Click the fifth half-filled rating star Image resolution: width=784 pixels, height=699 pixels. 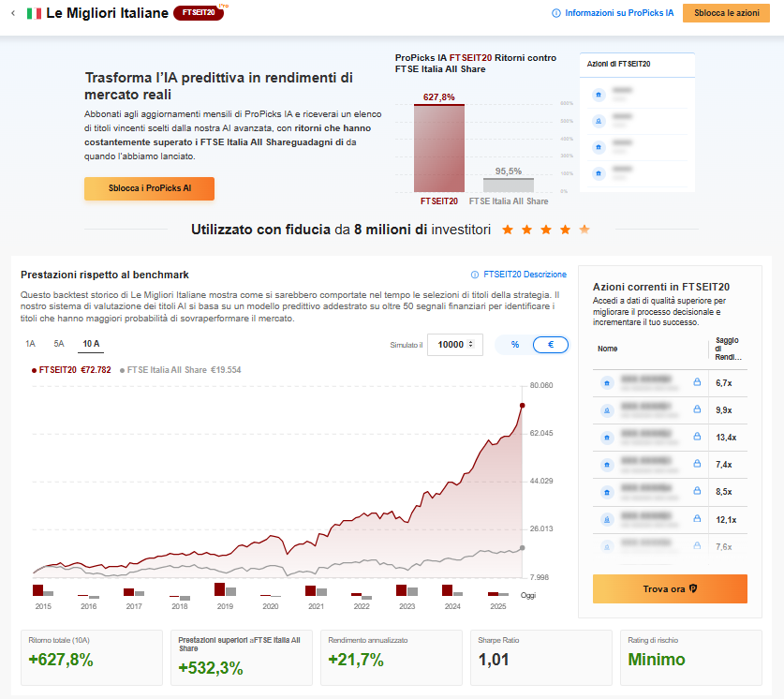pyautogui.click(x=584, y=230)
